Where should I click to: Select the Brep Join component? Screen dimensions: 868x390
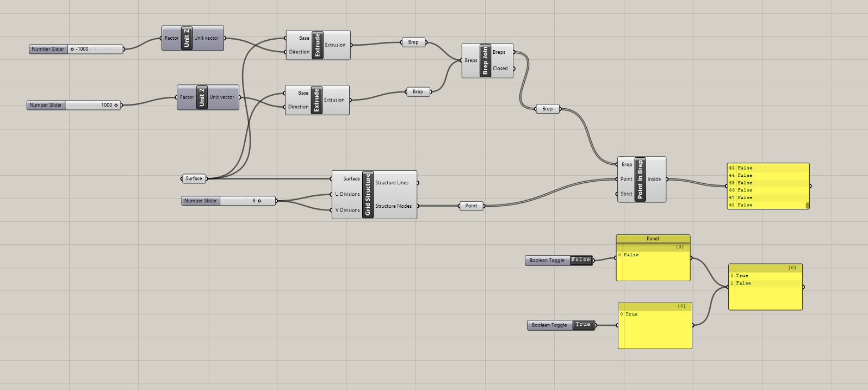[486, 60]
